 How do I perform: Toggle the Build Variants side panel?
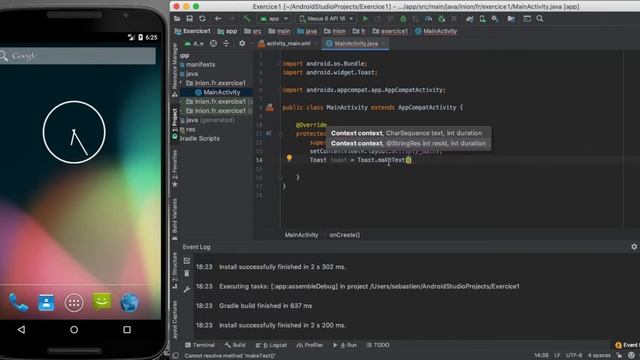click(x=175, y=219)
